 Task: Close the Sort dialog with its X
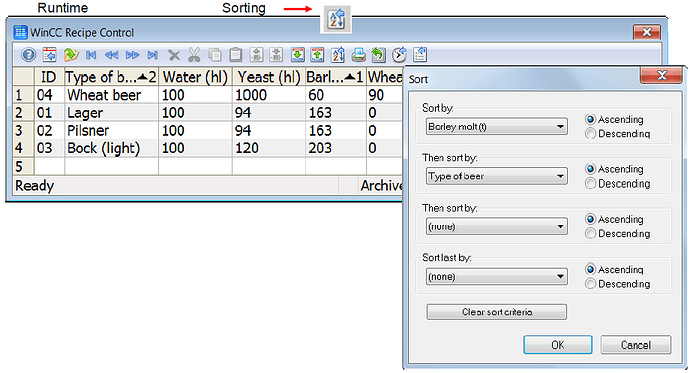pyautogui.click(x=661, y=75)
